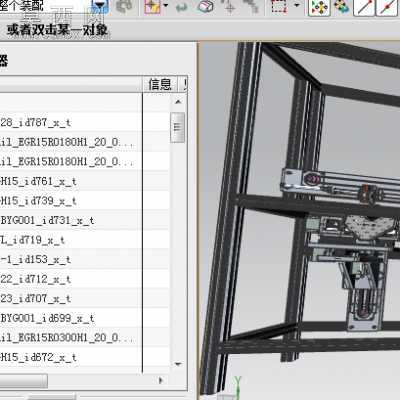Click the list's scroll up arrow
Image resolution: width=400 pixels, height=400 pixels.
pyautogui.click(x=178, y=102)
